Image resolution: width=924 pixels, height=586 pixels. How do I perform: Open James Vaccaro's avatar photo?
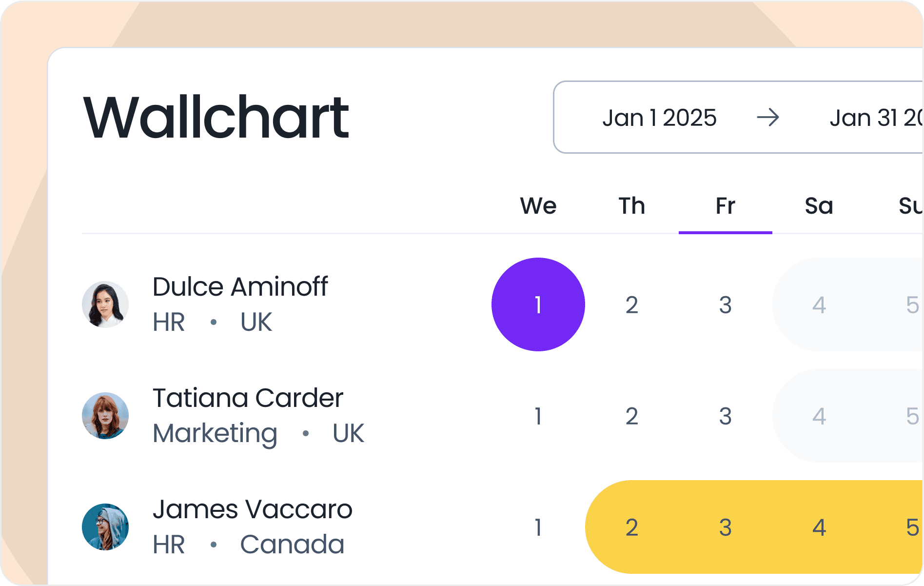(x=105, y=527)
